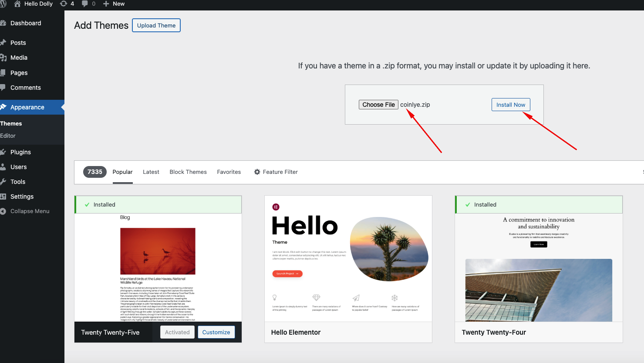This screenshot has height=363, width=644.
Task: Open Settings menu
Action: (x=32, y=197)
